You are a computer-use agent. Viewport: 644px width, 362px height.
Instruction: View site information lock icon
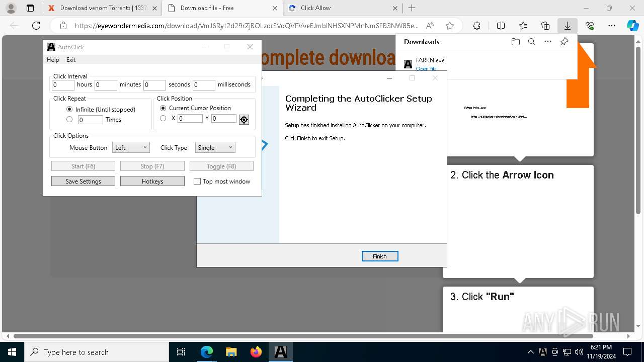(63, 26)
